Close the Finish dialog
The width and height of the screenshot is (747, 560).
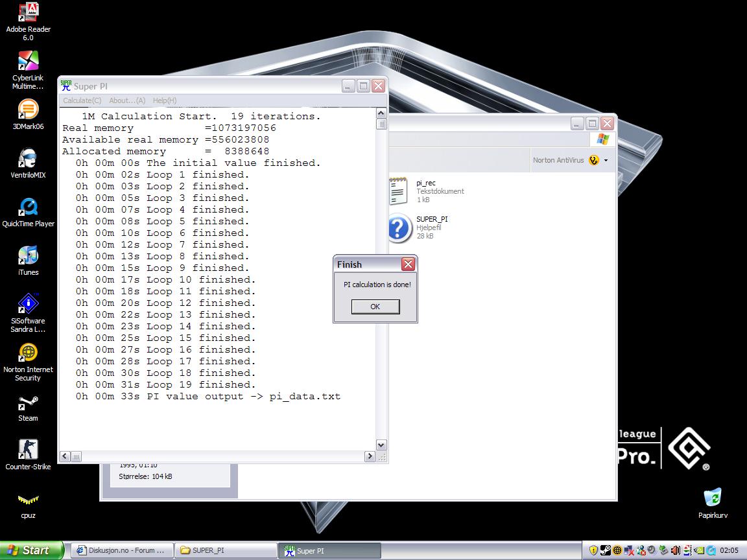coord(409,264)
